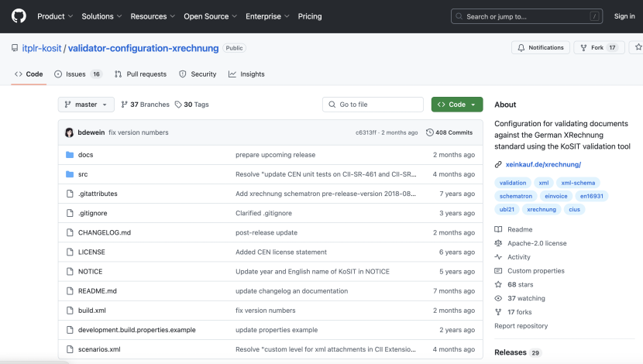The image size is (643, 364).
Task: Click the file icon beside NOTICE
Action: click(70, 271)
